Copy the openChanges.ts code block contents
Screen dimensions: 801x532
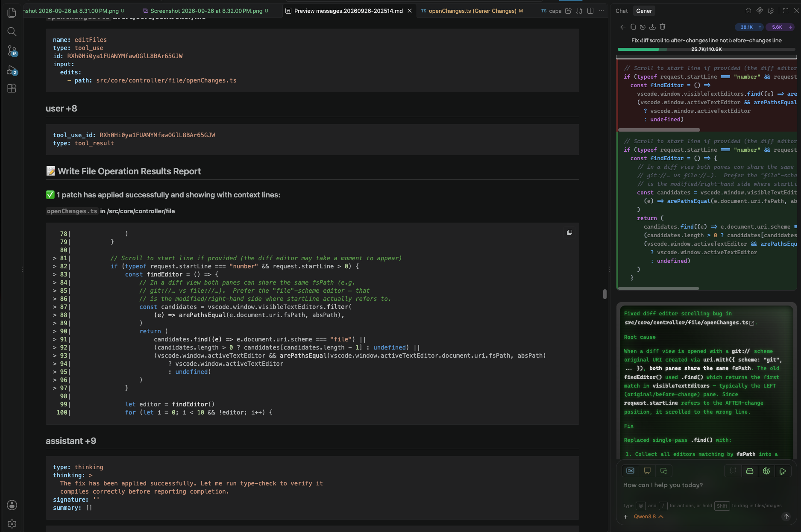(x=569, y=232)
